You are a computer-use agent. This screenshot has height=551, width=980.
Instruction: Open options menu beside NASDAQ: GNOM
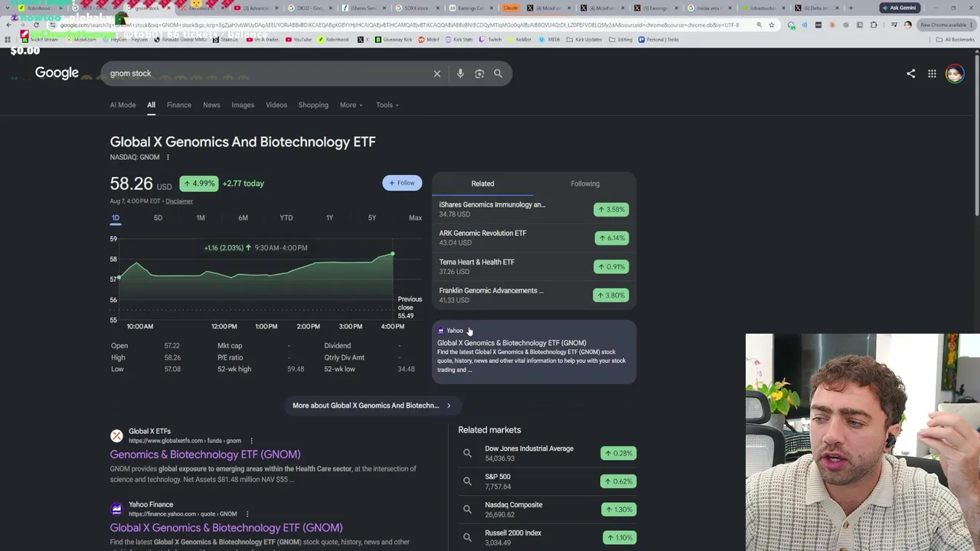click(168, 158)
